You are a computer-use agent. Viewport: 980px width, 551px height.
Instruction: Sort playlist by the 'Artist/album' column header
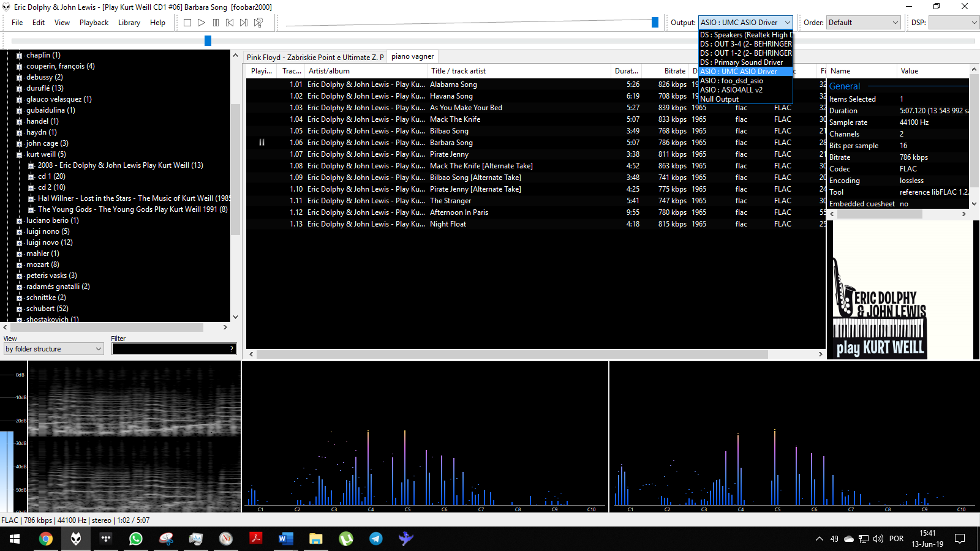pyautogui.click(x=366, y=71)
